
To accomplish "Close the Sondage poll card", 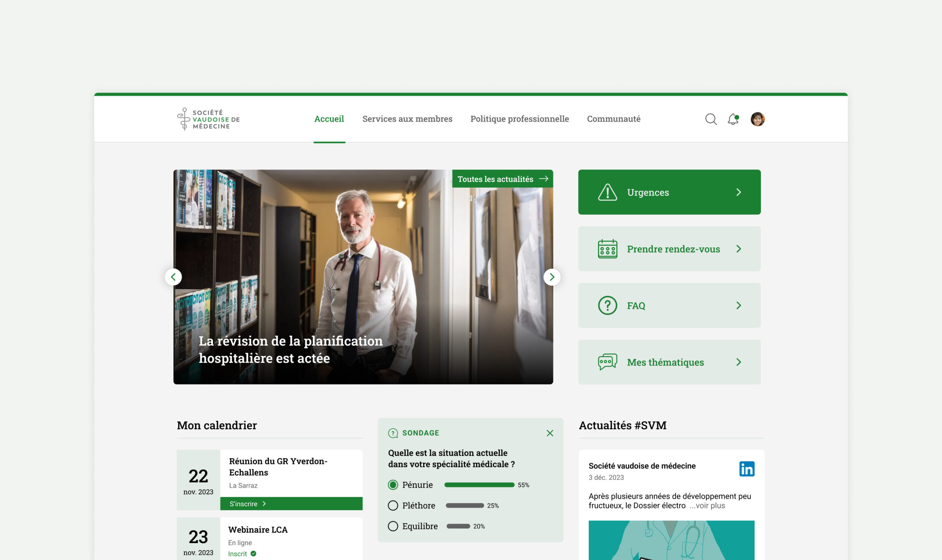I will pyautogui.click(x=550, y=433).
